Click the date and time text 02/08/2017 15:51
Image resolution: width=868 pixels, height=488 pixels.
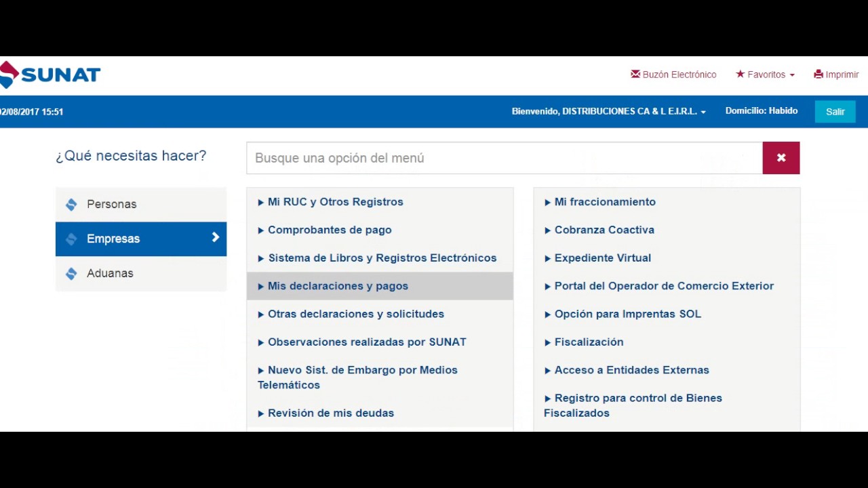pyautogui.click(x=32, y=112)
